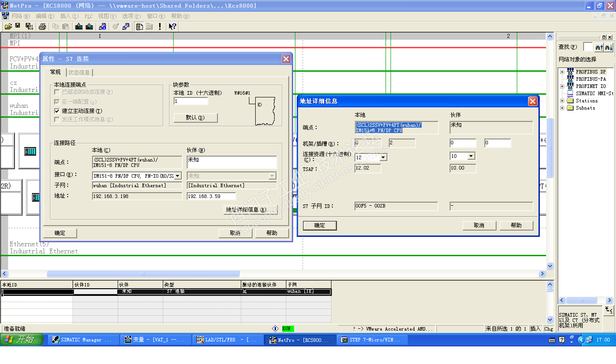Click 帮助 in the address details dialog
Screen dimensions: 616x364
pyautogui.click(x=516, y=226)
